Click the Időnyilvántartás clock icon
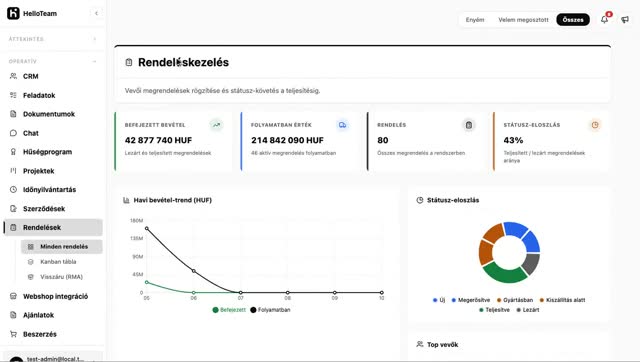This screenshot has width=640, height=362. (13, 189)
